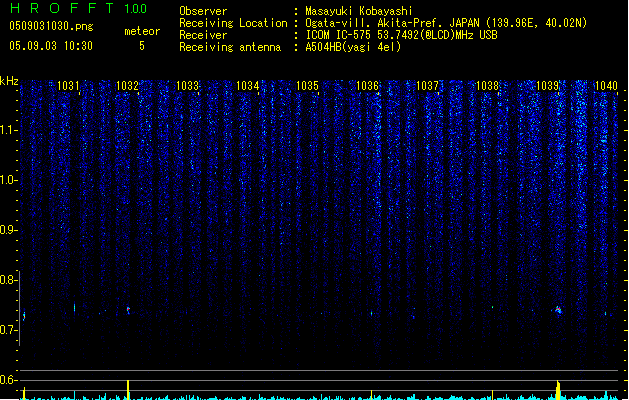The height and width of the screenshot is (400, 629).
Task: Click the 1038 time marker
Action: (x=487, y=86)
